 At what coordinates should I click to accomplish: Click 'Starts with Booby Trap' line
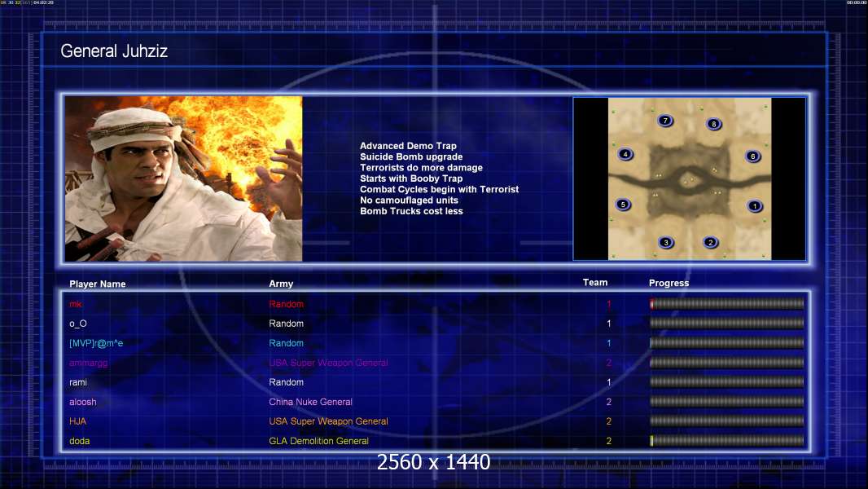(411, 178)
